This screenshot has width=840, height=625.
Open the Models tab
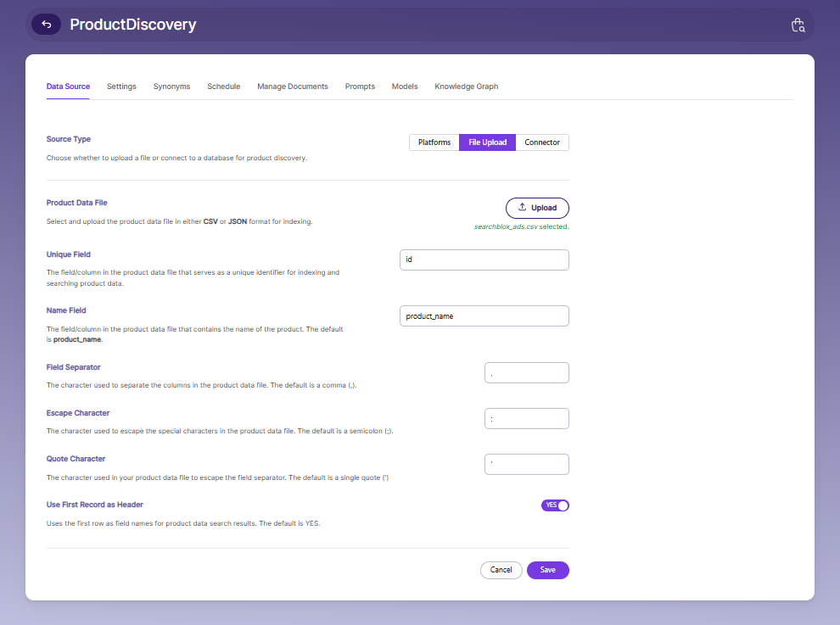[405, 86]
